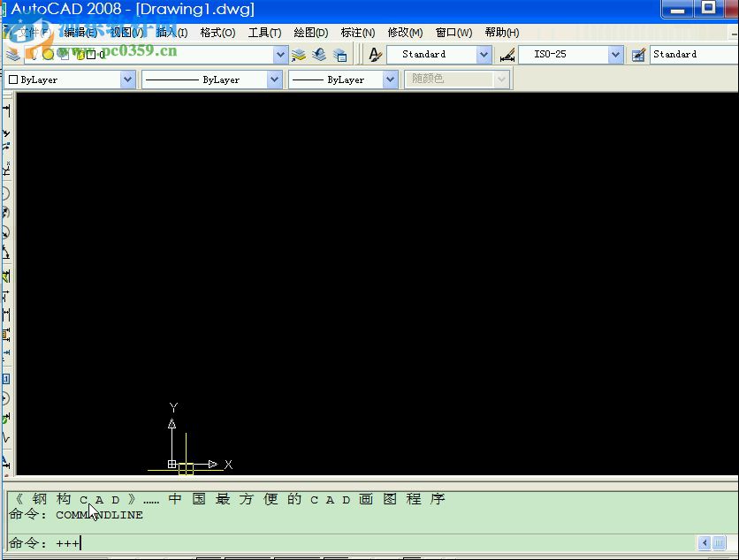Image resolution: width=739 pixels, height=560 pixels.
Task: Open the 帮助(H) menu
Action: [x=501, y=33]
